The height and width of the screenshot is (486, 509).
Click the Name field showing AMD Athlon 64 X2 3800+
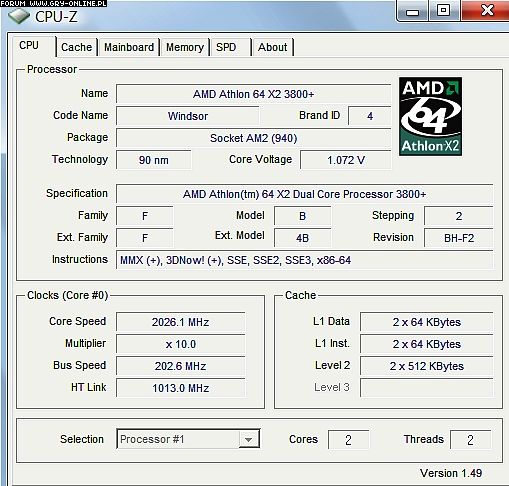click(253, 94)
